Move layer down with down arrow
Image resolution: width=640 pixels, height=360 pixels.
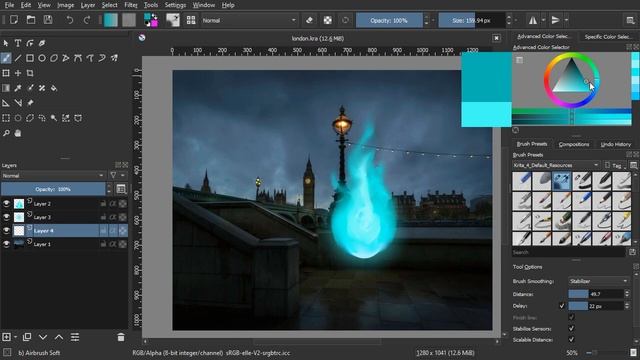tap(43, 337)
